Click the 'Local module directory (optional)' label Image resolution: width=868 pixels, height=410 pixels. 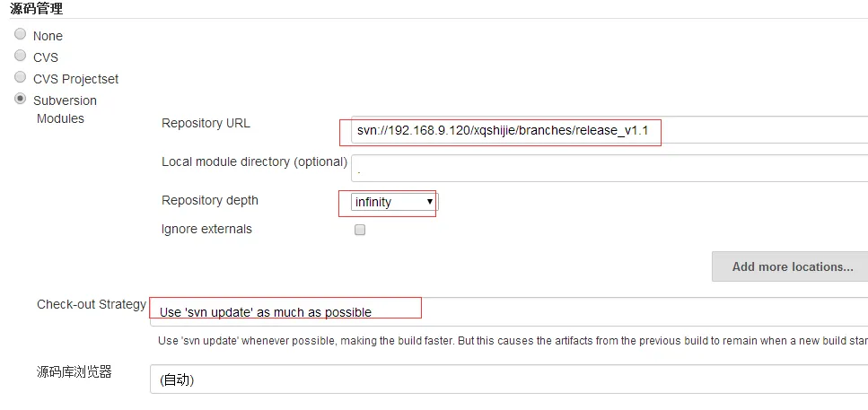tap(254, 161)
